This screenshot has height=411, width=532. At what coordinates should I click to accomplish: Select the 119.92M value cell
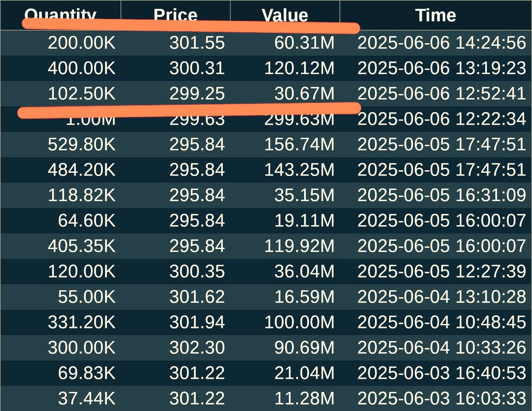299,246
